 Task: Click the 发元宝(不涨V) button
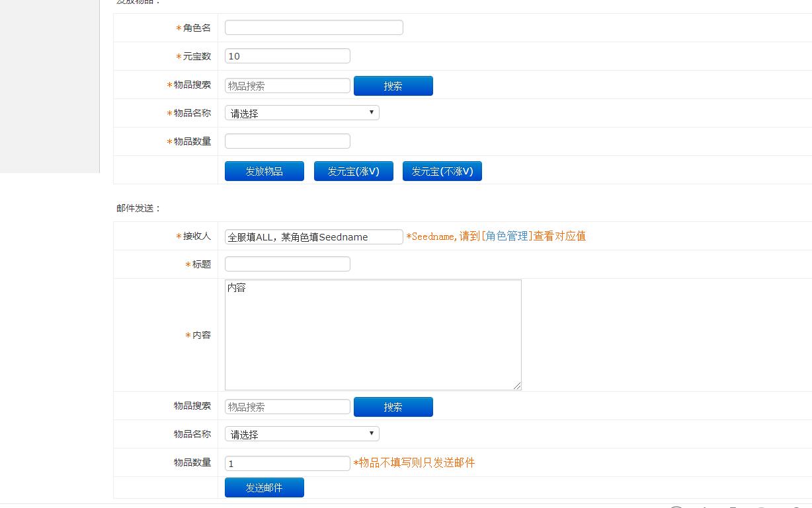pyautogui.click(x=442, y=171)
